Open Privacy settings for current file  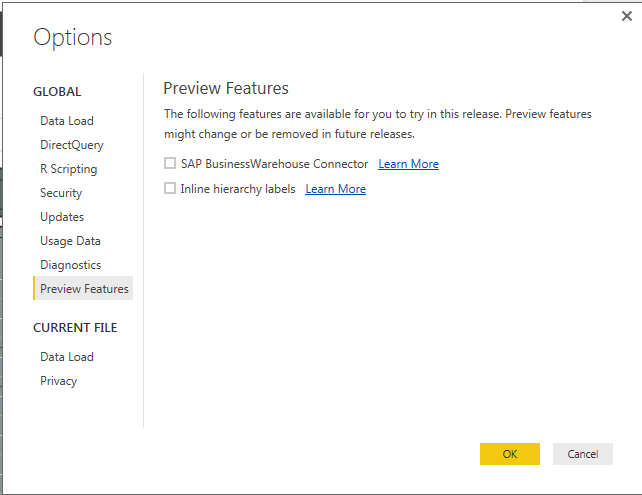[x=58, y=381]
